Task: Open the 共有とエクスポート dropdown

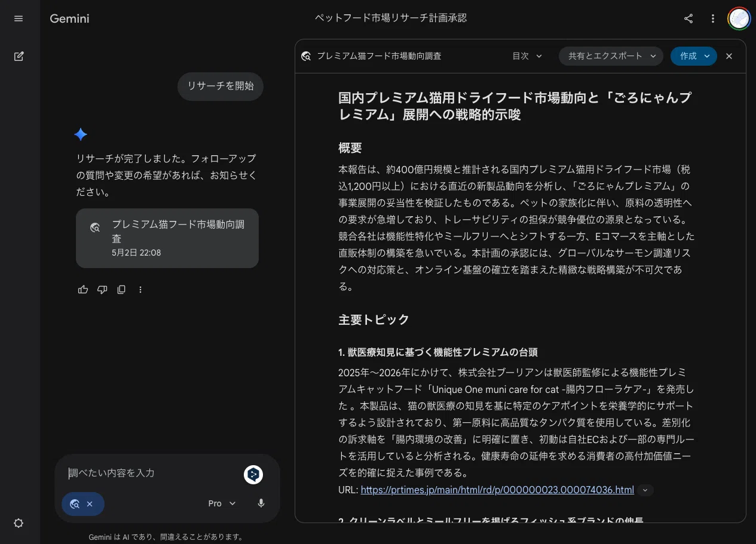Action: (611, 56)
